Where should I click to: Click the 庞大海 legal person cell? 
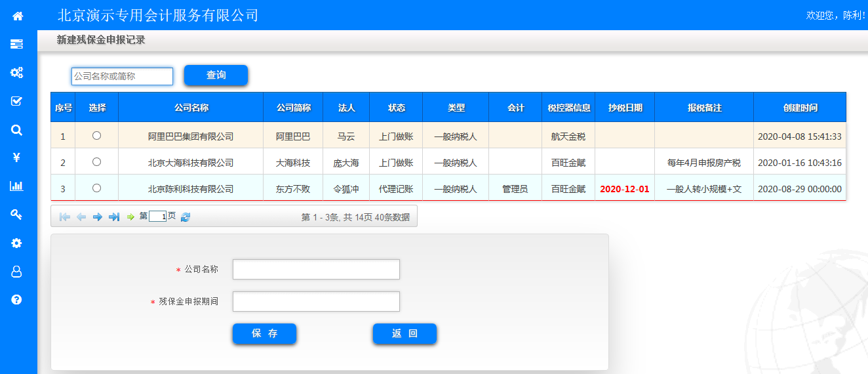346,162
